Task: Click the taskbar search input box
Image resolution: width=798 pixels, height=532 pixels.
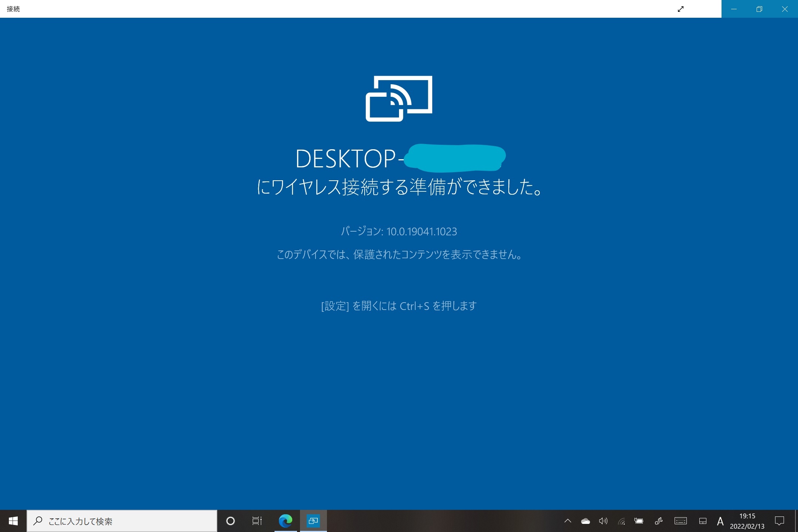Action: [122, 521]
